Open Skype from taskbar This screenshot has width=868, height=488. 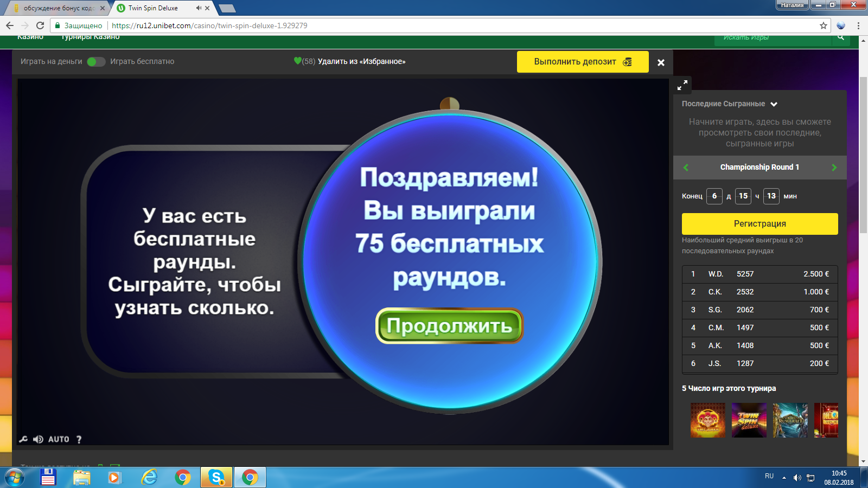(216, 478)
